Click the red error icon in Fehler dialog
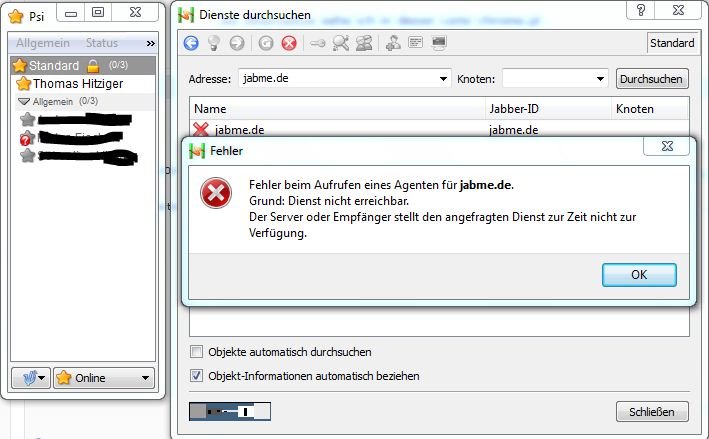Viewport: 709px width, 439px height. (x=216, y=193)
